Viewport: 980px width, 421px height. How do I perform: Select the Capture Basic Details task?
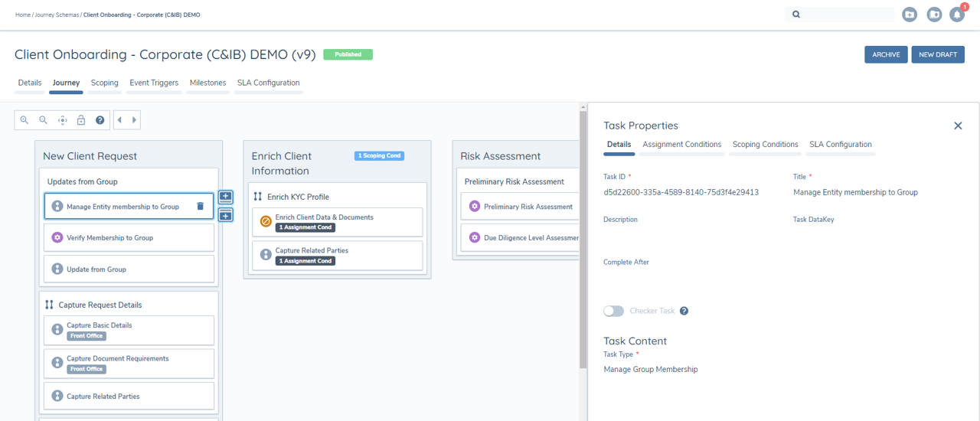pos(129,330)
